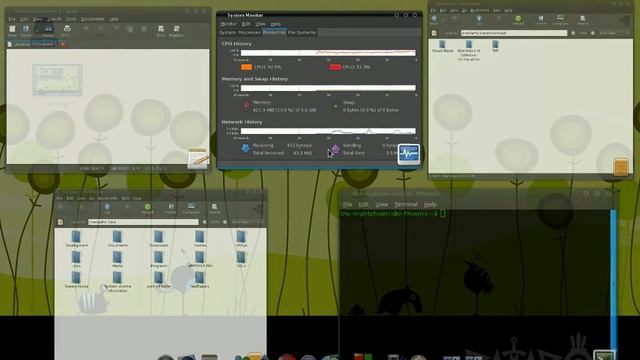Click the Memory color indicator
This screenshot has height=360, width=640.
pos(246,105)
